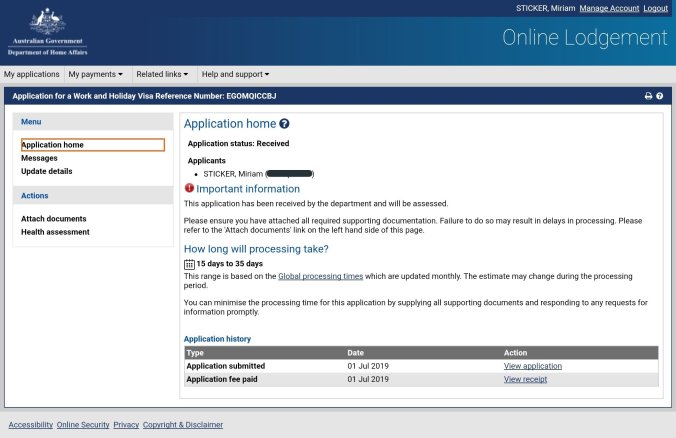Open the Privacy footer link
The width and height of the screenshot is (676, 438).
point(126,425)
